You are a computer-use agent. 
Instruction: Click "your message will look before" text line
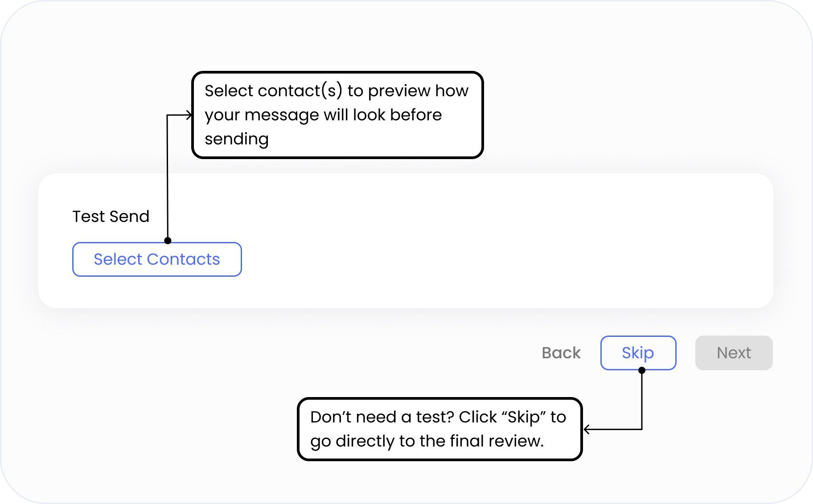point(323,115)
